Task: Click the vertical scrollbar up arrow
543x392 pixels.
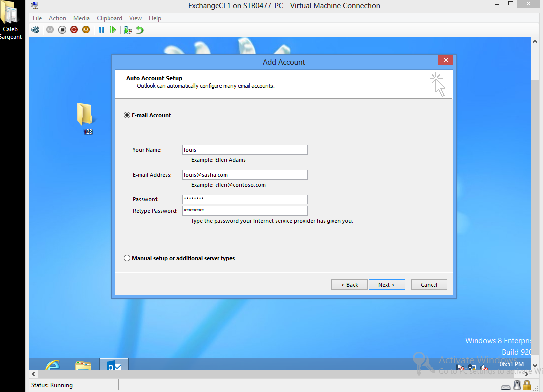Action: tap(535, 41)
